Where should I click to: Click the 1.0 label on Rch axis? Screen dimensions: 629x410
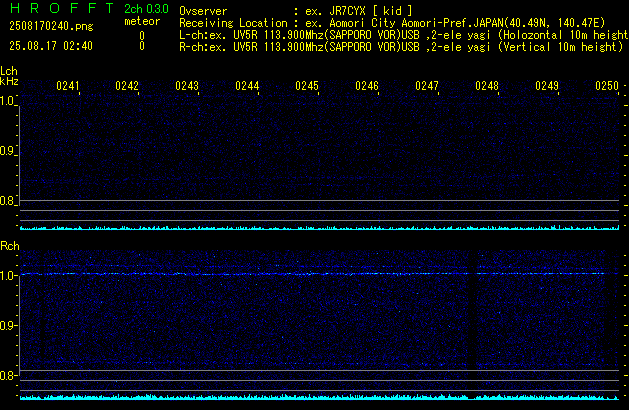(7, 276)
